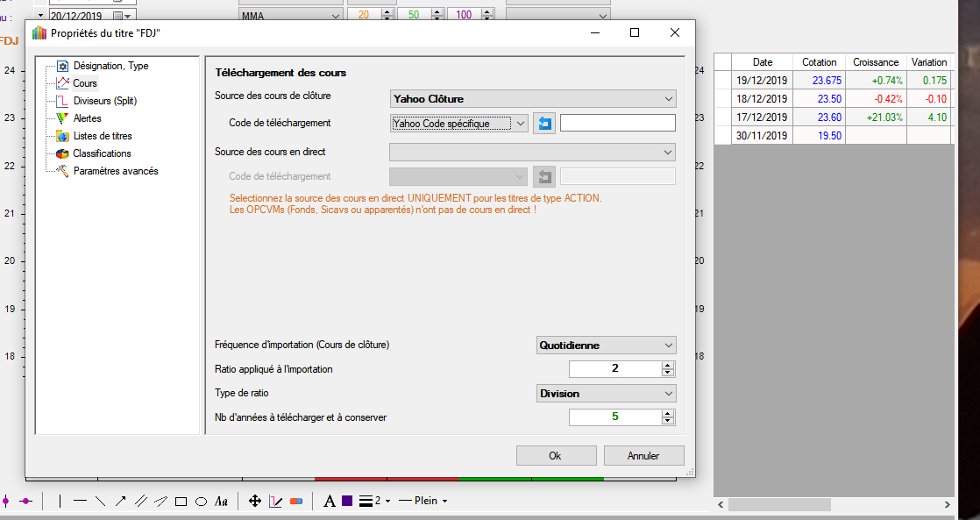Select the horizontal line drawing tool
The image size is (980, 520).
coord(80,502)
